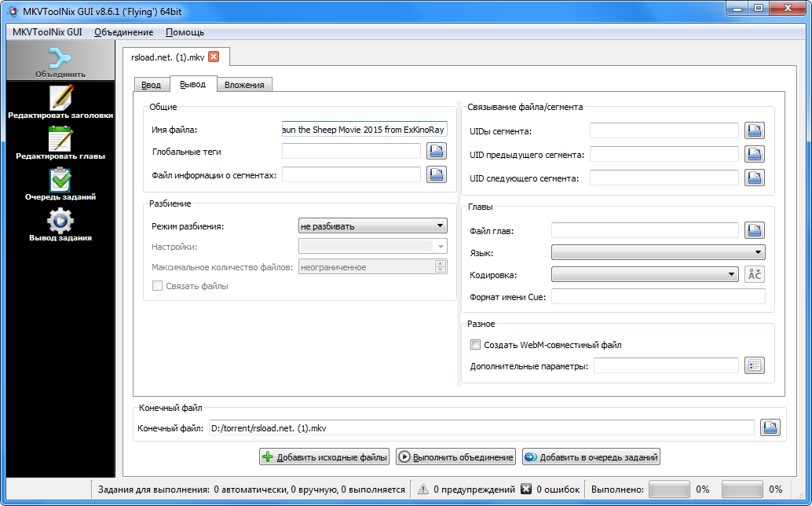This screenshot has width=812, height=506.
Task: Switch to the Вложения tab
Action: [244, 85]
